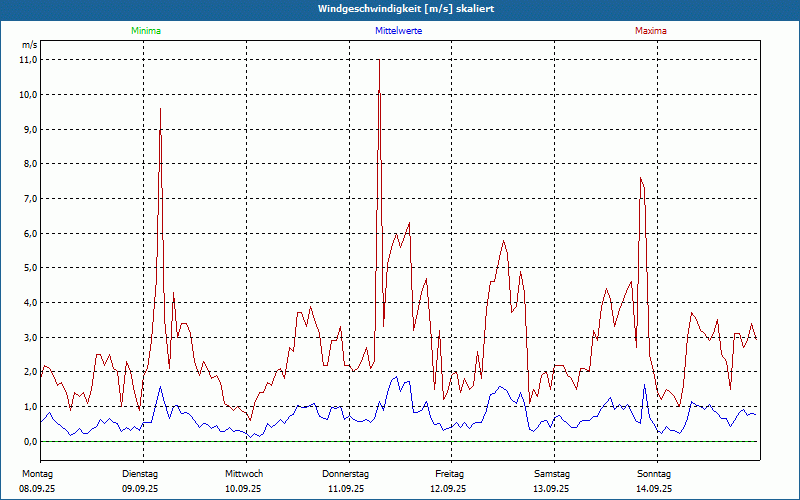Screen dimensions: 800x500
Task: Click the highest red peak on Donnerstag
Action: pyautogui.click(x=379, y=62)
